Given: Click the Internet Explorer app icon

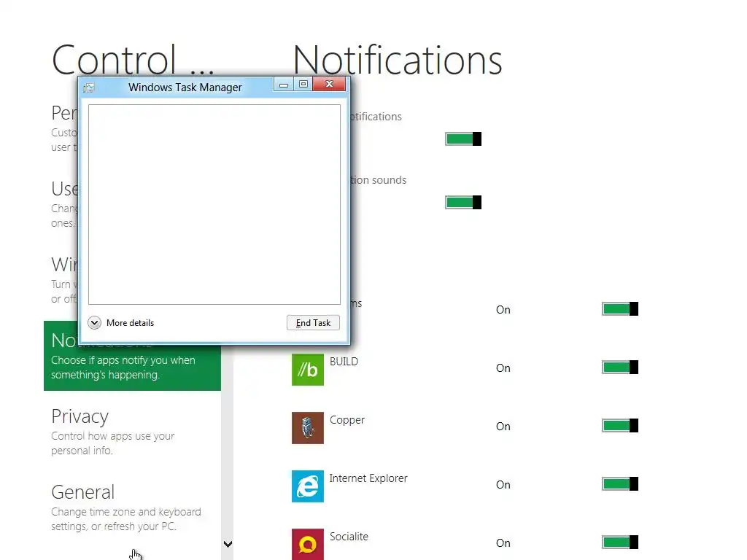Looking at the screenshot, I should (308, 486).
